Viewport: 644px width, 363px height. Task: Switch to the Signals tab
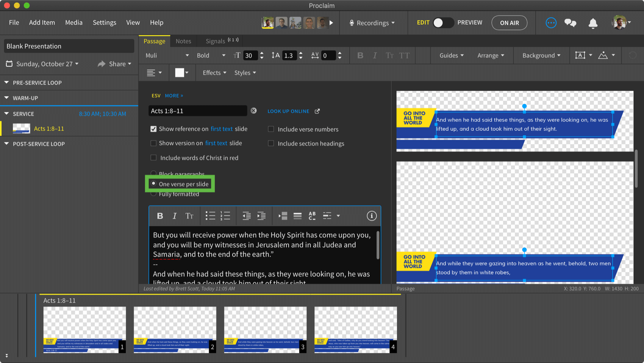tap(222, 41)
